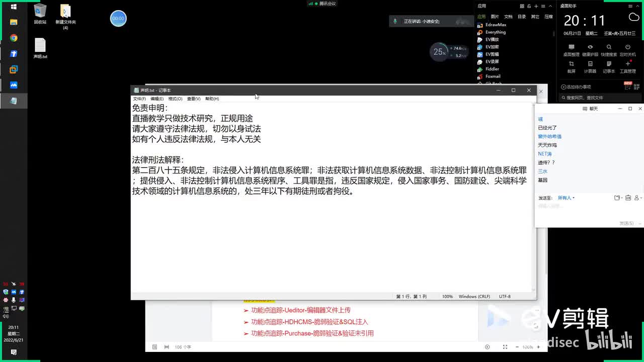This screenshot has width=644, height=362.
Task: Switch to the 其它 tab in the app panel
Action: (535, 17)
